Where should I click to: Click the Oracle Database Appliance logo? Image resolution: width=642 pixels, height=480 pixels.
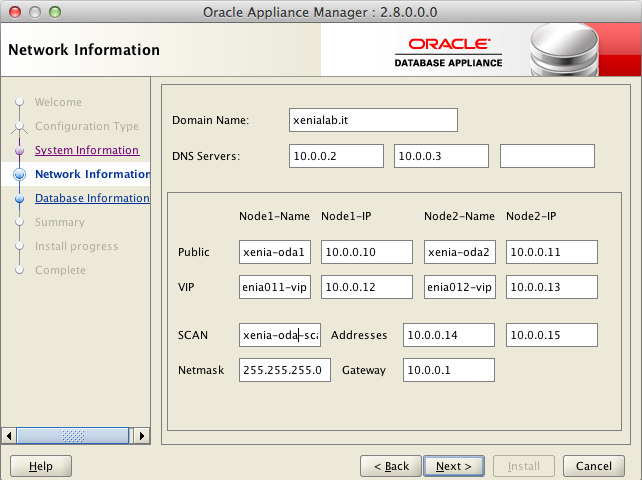[448, 53]
